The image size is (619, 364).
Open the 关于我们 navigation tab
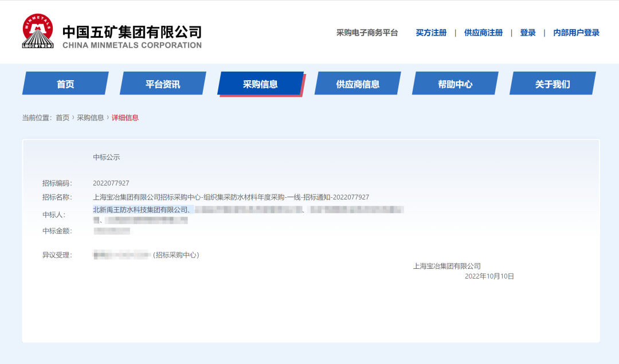(553, 83)
